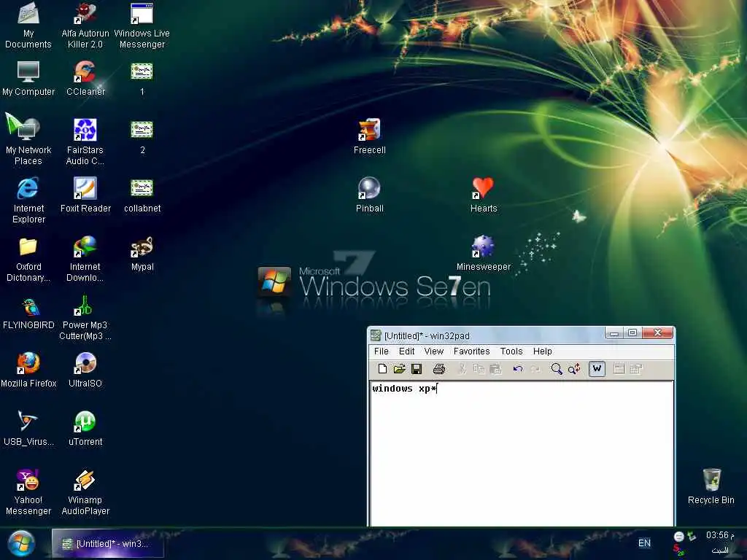
Task: Select the desktop file named 2
Action: (142, 138)
